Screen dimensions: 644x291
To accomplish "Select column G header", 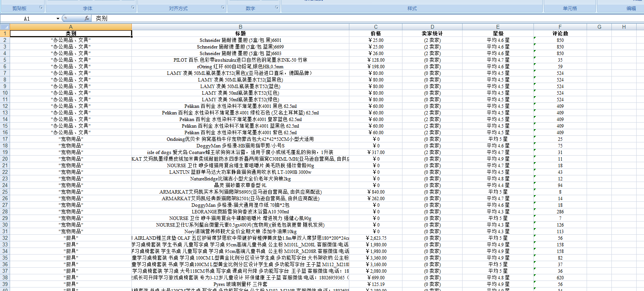I will click(599, 27).
